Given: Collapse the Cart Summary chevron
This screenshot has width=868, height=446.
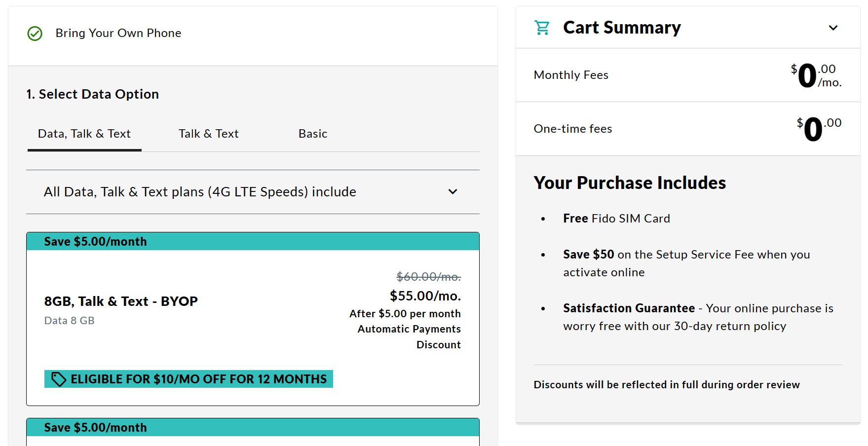Looking at the screenshot, I should click(833, 28).
